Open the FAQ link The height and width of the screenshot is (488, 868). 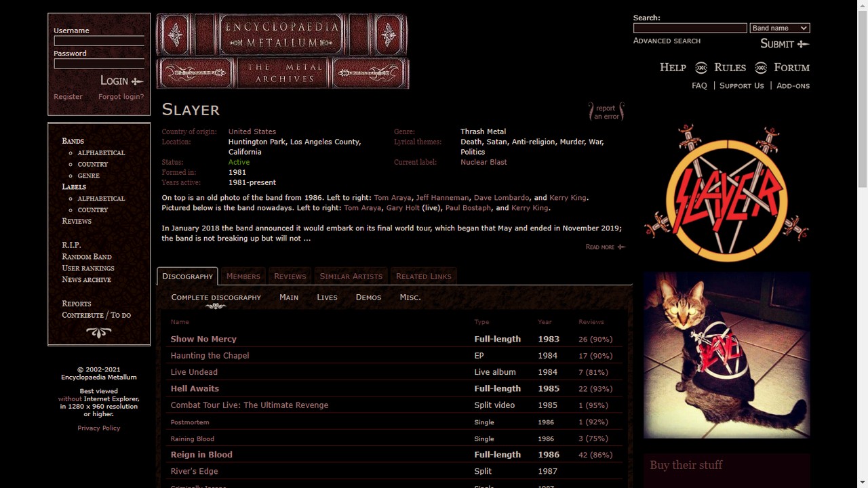[x=699, y=85]
